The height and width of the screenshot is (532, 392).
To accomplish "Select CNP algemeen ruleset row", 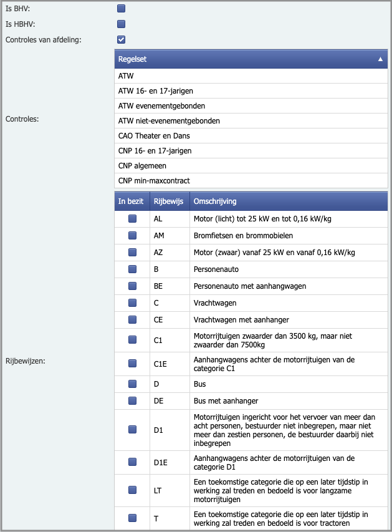I will (249, 165).
